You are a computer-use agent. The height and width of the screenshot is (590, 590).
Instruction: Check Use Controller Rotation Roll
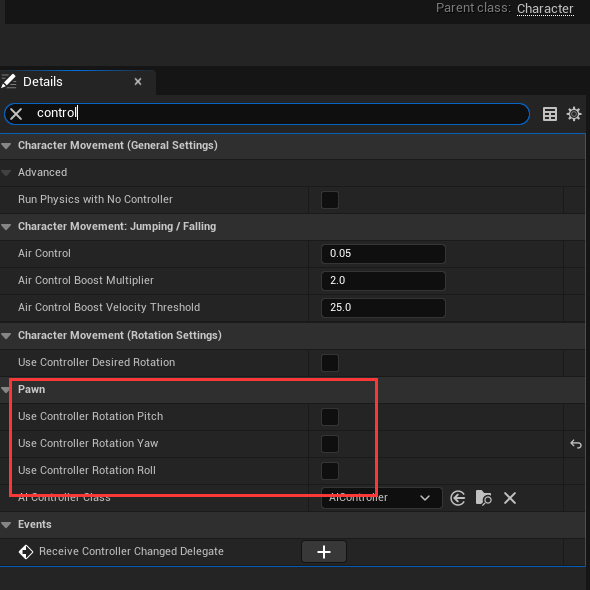click(x=330, y=471)
